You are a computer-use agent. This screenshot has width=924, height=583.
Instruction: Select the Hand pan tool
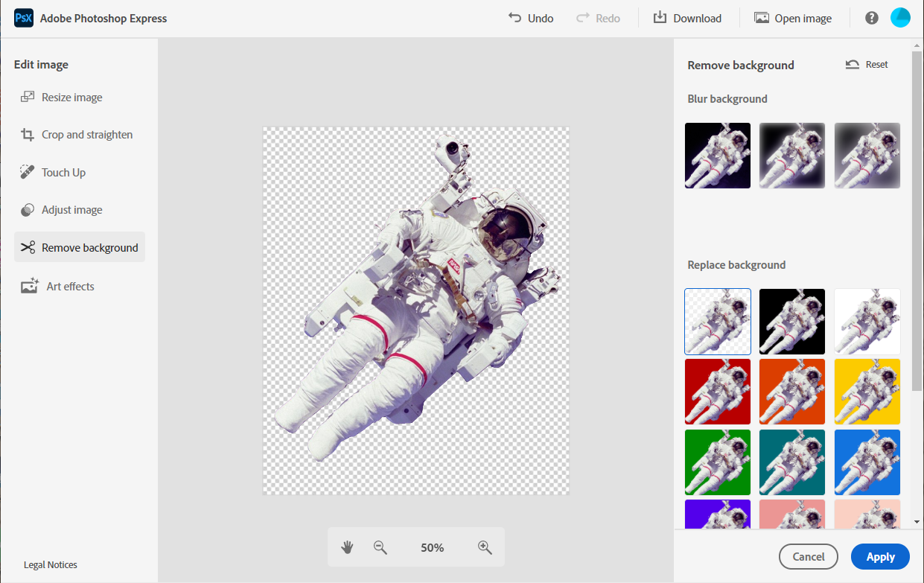pyautogui.click(x=347, y=547)
